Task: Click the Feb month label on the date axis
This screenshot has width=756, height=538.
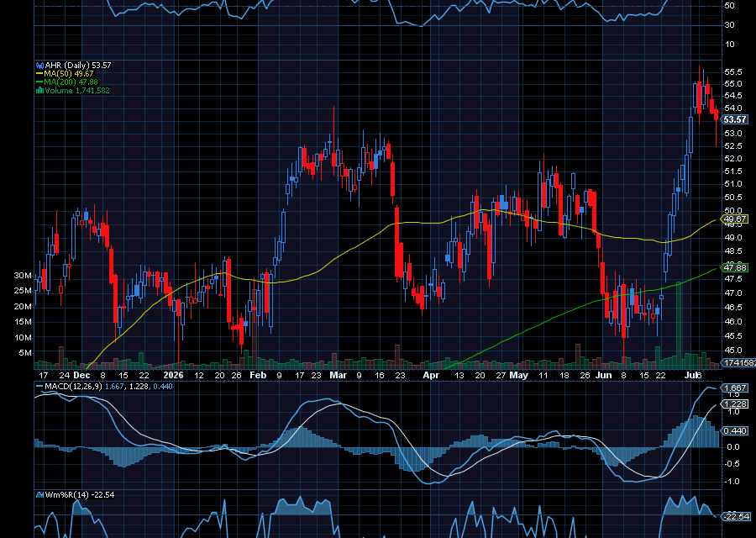Action: click(258, 375)
